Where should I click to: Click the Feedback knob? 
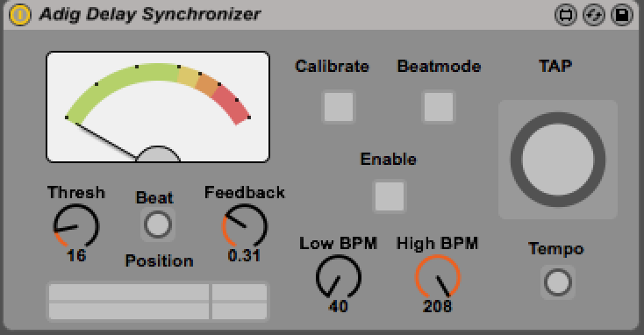245,226
